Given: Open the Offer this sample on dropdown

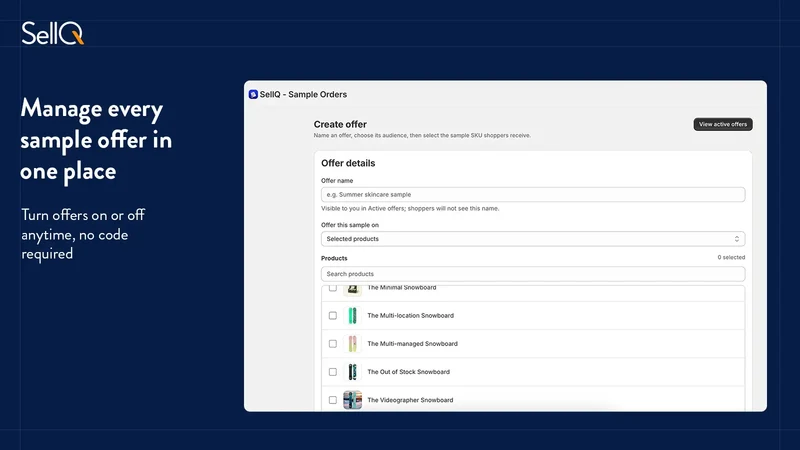Looking at the screenshot, I should [533, 239].
